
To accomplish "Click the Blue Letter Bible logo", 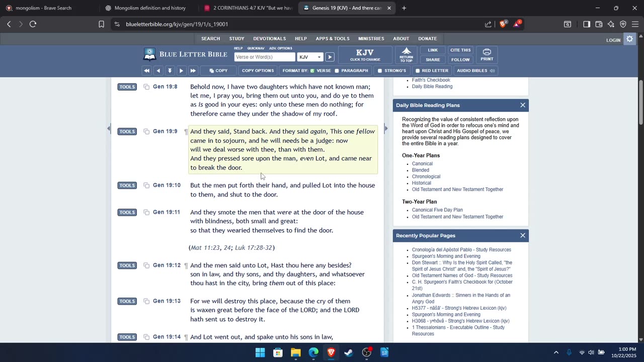I will (x=186, y=54).
